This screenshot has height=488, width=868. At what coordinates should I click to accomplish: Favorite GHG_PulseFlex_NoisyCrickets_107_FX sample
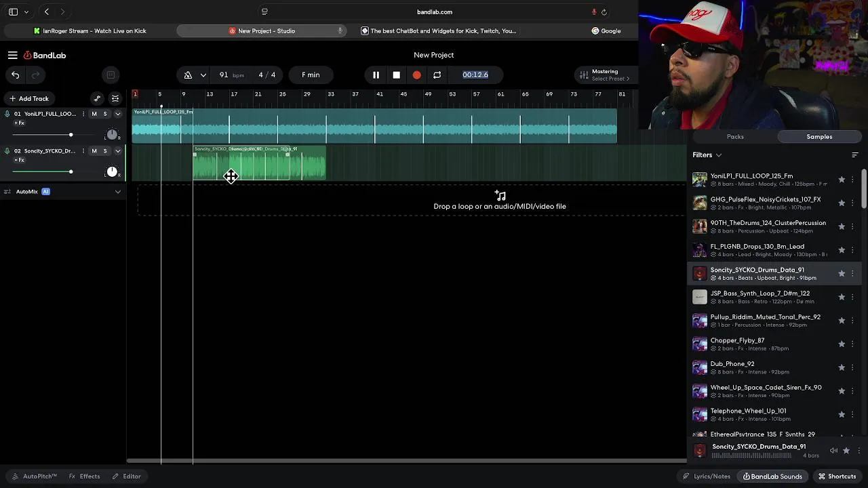click(842, 203)
